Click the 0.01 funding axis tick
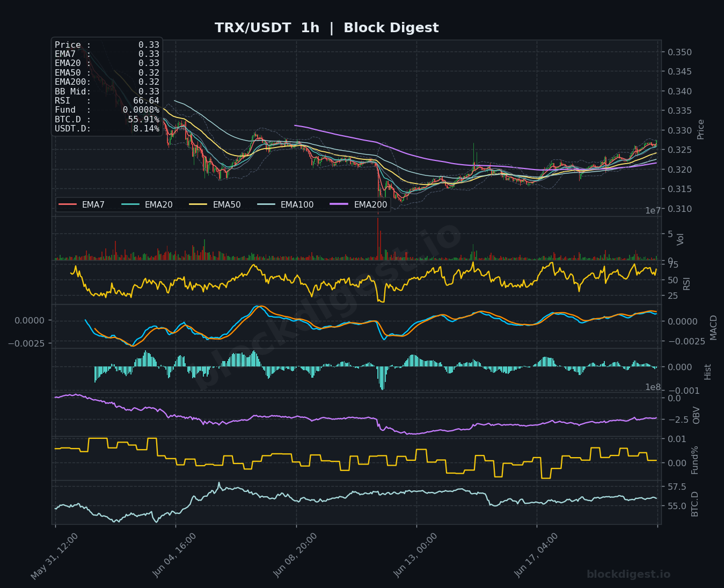The image size is (724, 588). [677, 439]
